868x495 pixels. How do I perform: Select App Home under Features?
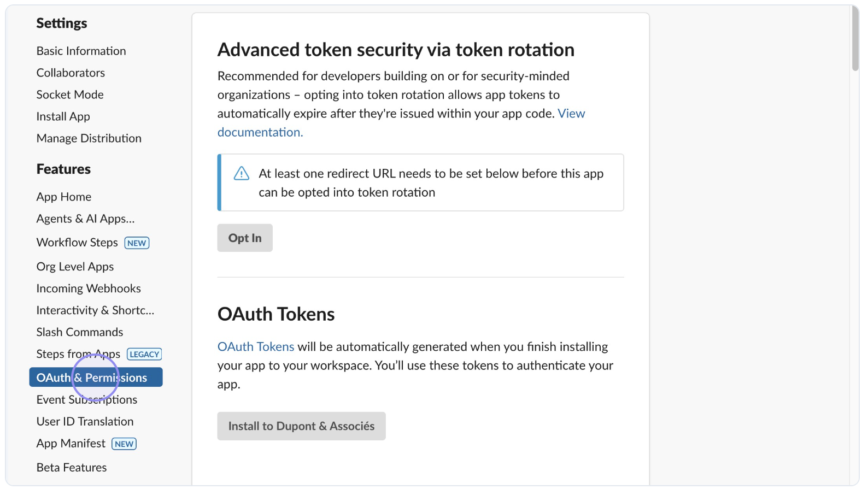63,197
